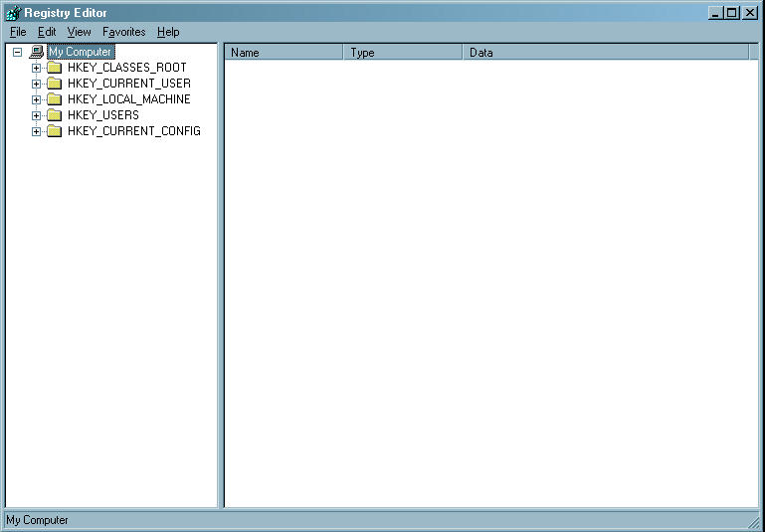Select the HKEY_CURRENT_CONFIG label
The height and width of the screenshot is (532, 765).
coord(134,130)
